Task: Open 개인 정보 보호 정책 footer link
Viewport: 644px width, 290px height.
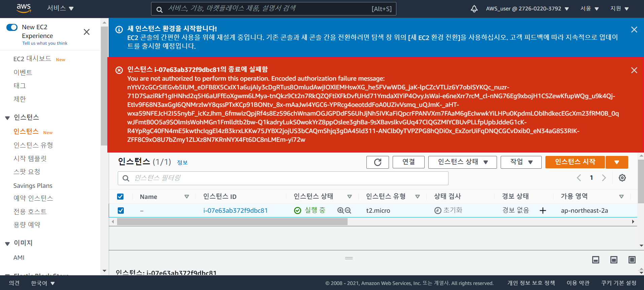Action: click(531, 283)
